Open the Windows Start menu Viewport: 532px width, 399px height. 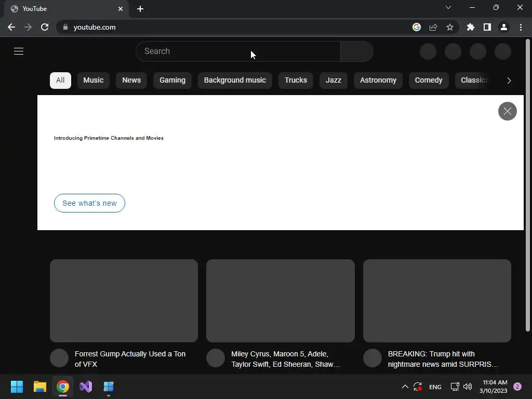coord(17,387)
